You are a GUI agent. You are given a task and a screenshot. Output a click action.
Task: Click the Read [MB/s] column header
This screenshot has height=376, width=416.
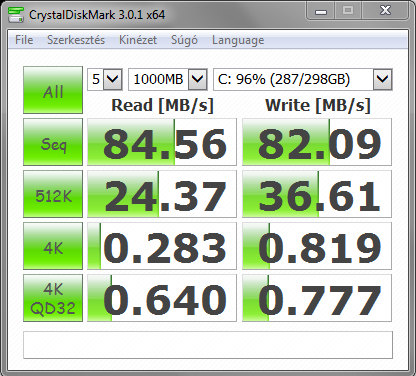pyautogui.click(x=162, y=106)
